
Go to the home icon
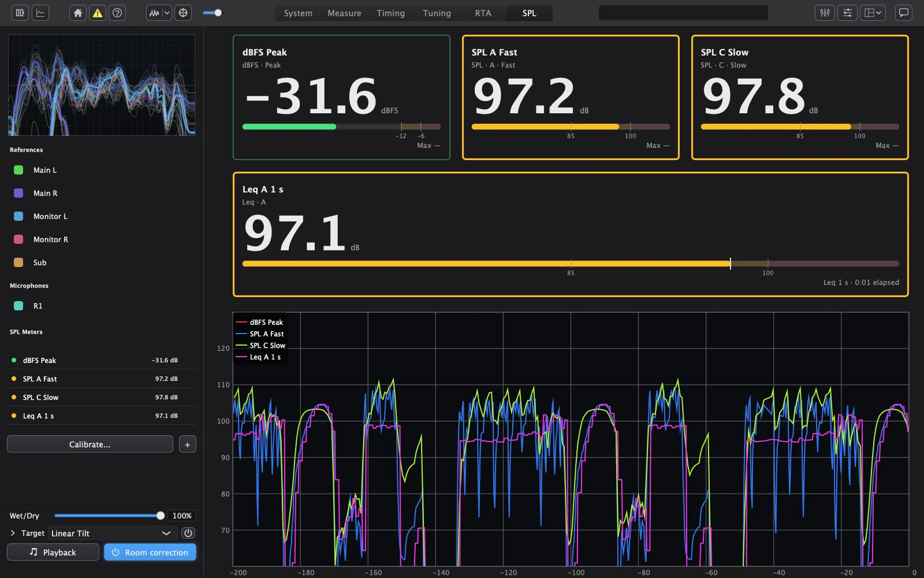(78, 13)
